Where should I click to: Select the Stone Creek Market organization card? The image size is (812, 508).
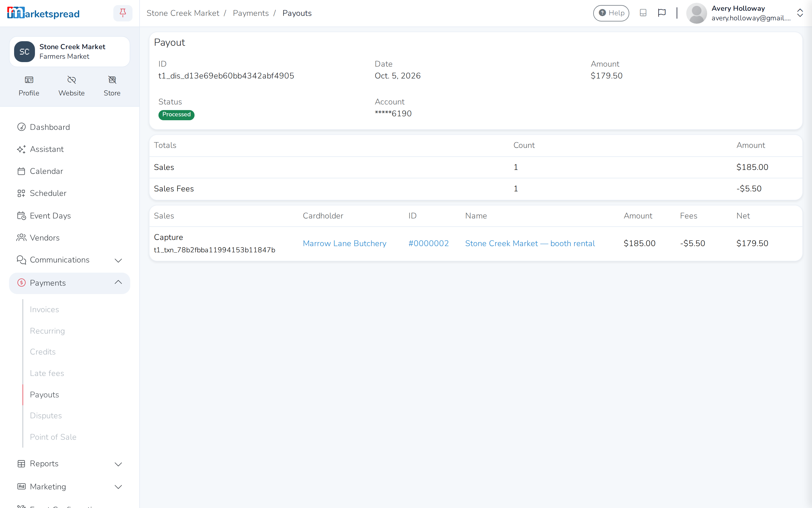[69, 51]
